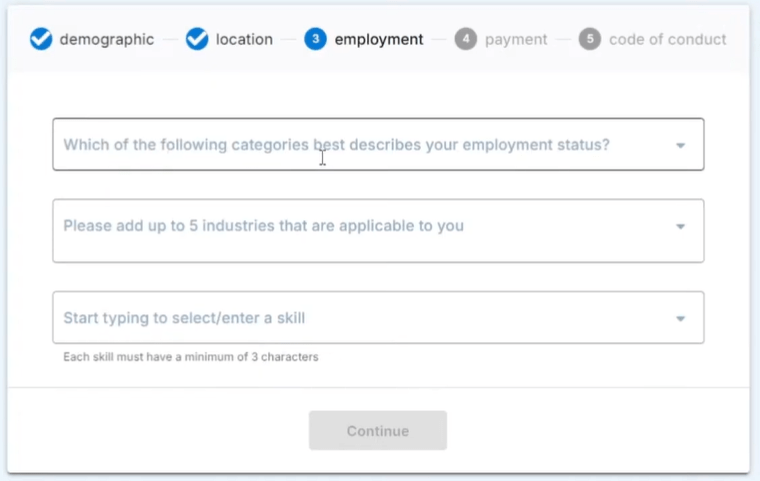Select the payment step label
The image size is (760, 481).
tap(516, 40)
